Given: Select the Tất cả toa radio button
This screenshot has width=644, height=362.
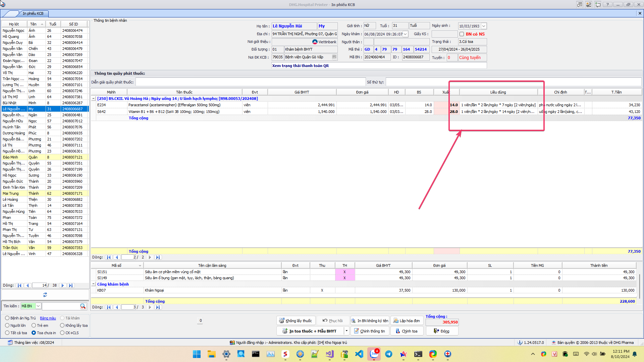Looking at the screenshot, I should pyautogui.click(x=7, y=333).
